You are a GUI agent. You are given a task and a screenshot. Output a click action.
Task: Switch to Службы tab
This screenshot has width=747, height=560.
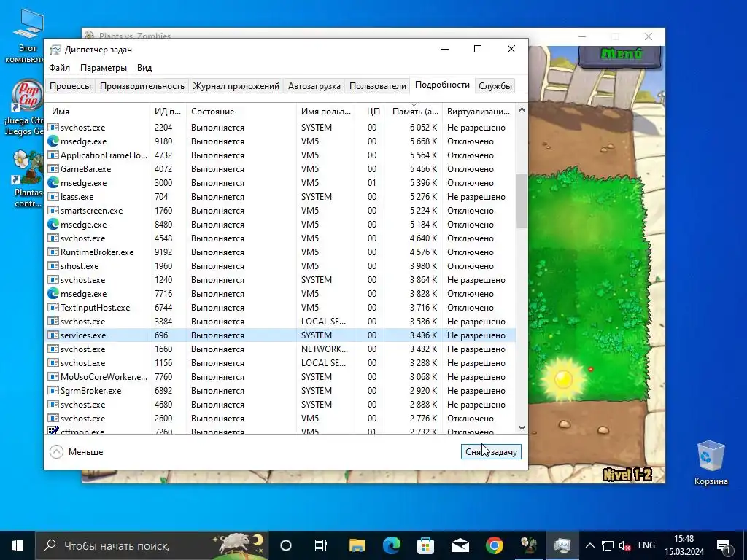(495, 86)
